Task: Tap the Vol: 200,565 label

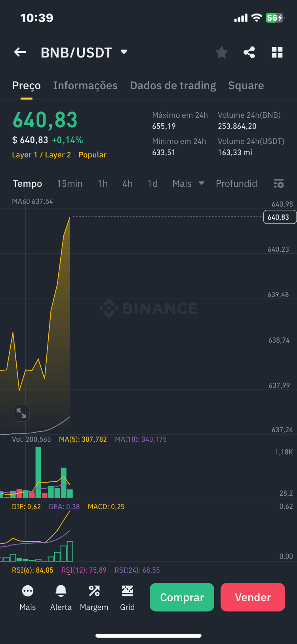Action: point(31,439)
